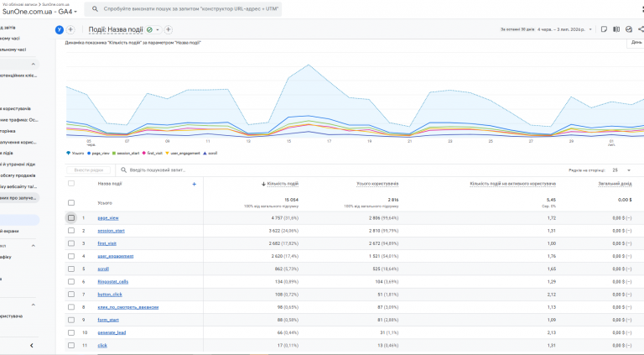Open the first_visit event link

106,243
